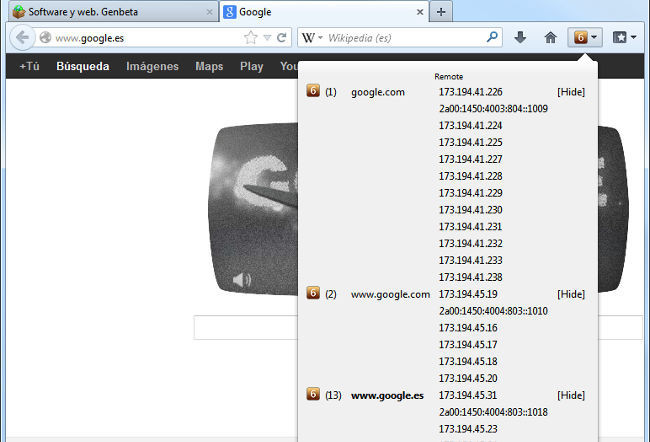
Task: Bookmark this page with the star icon
Action: [250, 38]
